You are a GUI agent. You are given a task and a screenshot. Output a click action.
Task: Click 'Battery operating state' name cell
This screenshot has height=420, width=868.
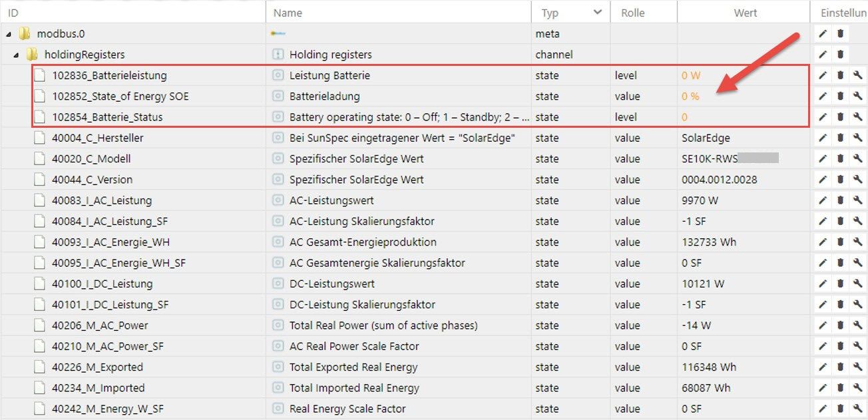point(409,117)
